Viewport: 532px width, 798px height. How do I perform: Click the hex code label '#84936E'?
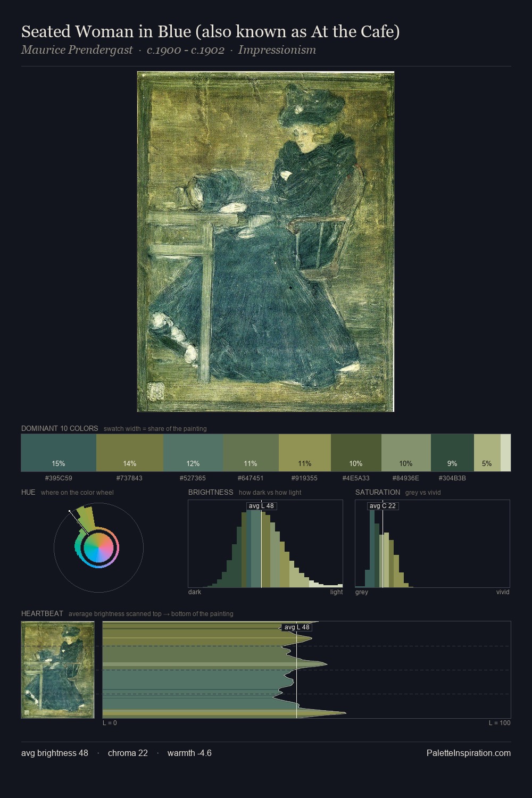(x=406, y=478)
